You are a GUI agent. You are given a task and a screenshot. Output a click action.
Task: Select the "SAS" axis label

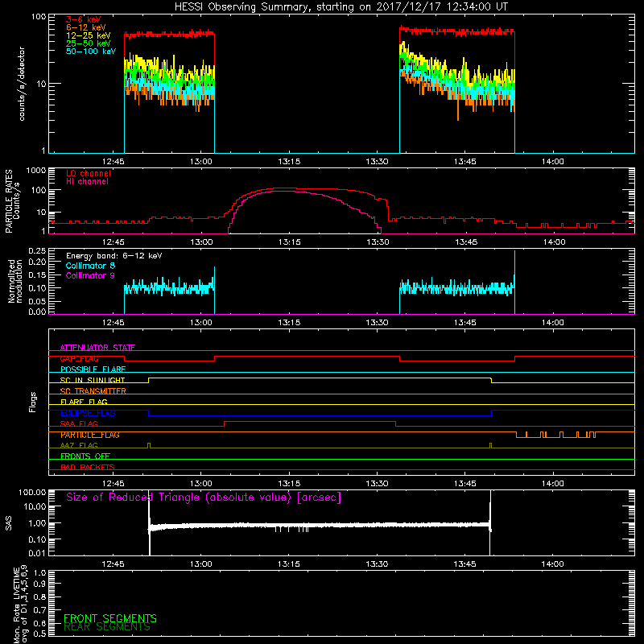(x=9, y=523)
